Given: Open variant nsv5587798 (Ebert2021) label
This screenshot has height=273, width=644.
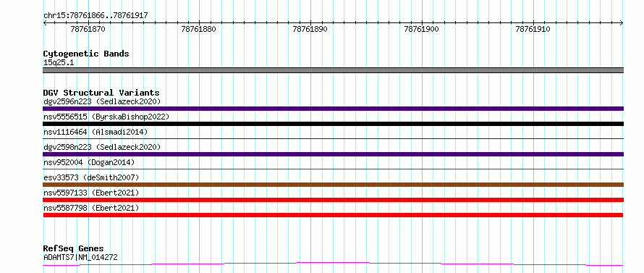Looking at the screenshot, I should point(91,208).
